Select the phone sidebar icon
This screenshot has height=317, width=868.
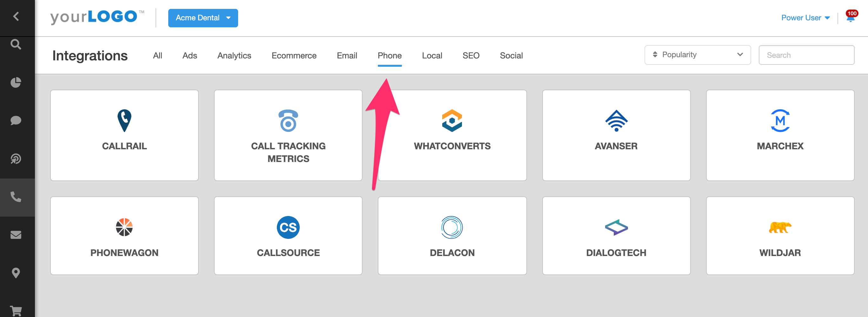[16, 197]
